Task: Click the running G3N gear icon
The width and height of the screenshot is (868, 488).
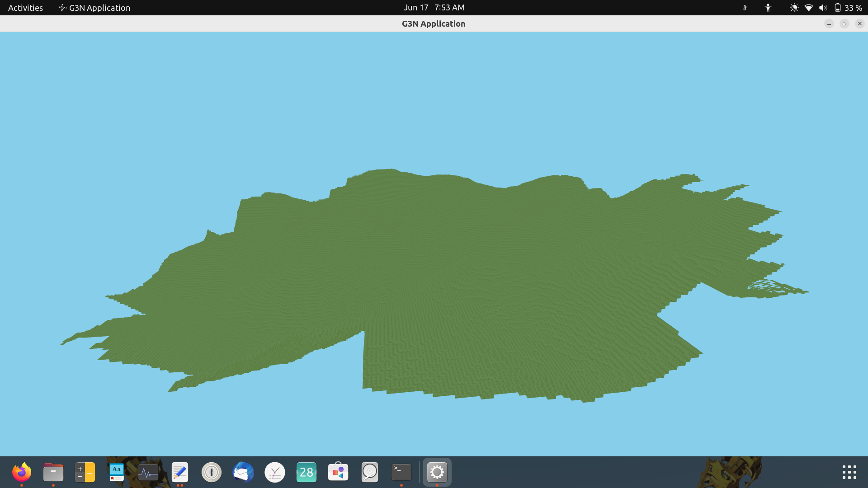Action: (x=437, y=472)
